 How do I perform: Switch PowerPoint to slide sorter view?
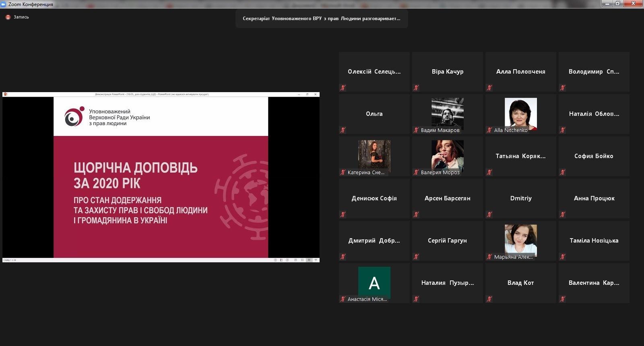pyautogui.click(x=302, y=260)
